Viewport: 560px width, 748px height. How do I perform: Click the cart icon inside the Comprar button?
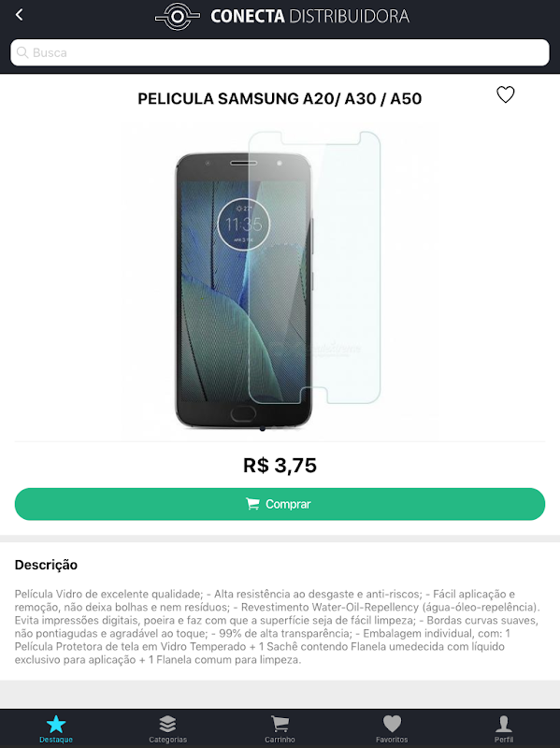click(252, 504)
